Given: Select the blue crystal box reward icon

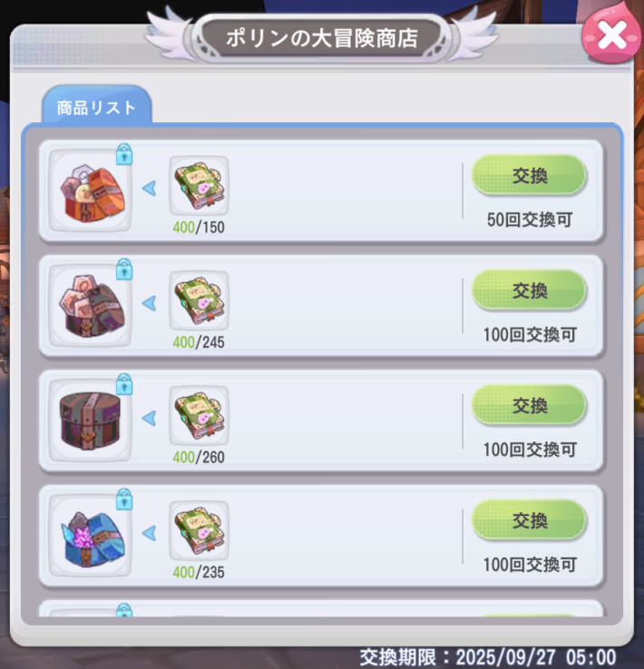Looking at the screenshot, I should [90, 536].
